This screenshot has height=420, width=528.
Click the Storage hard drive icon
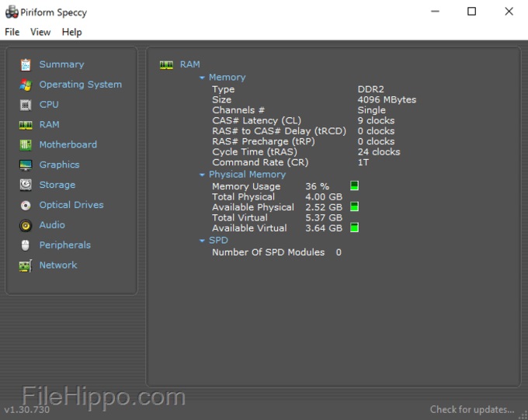click(x=26, y=185)
